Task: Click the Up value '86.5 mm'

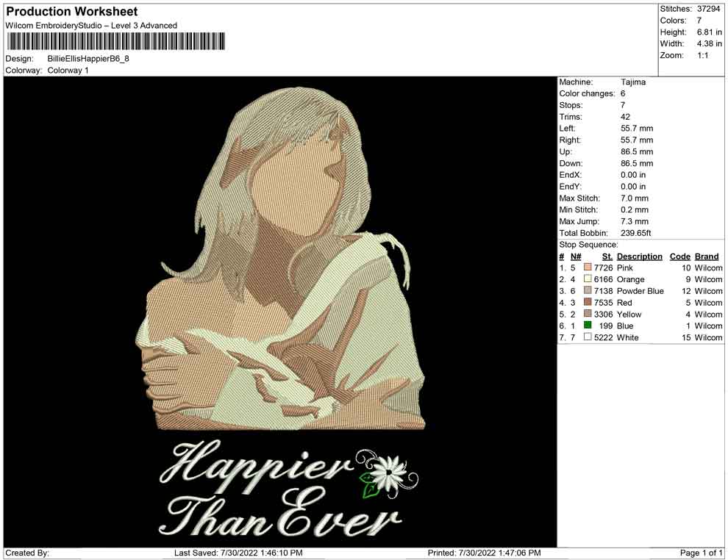Action: 637,151
